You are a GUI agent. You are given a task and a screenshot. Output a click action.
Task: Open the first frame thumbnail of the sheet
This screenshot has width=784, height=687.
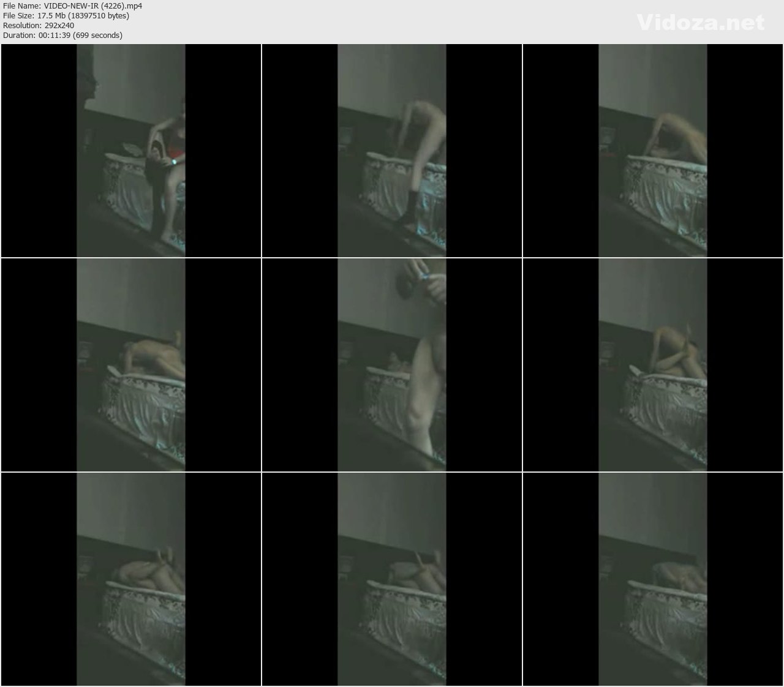pos(131,150)
